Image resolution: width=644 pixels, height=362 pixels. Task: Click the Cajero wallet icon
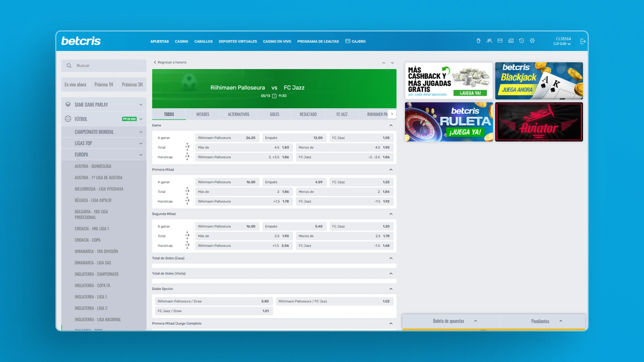[348, 41]
